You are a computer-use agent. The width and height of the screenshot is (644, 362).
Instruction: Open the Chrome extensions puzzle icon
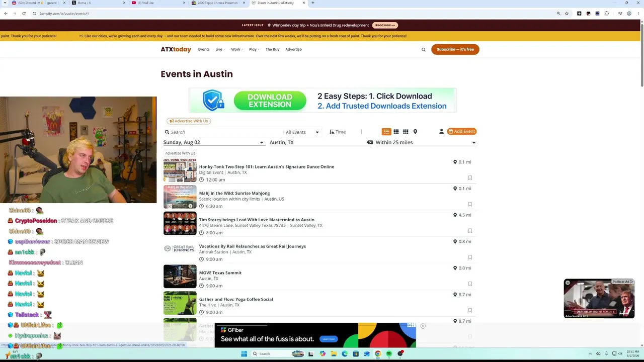[x=606, y=14]
